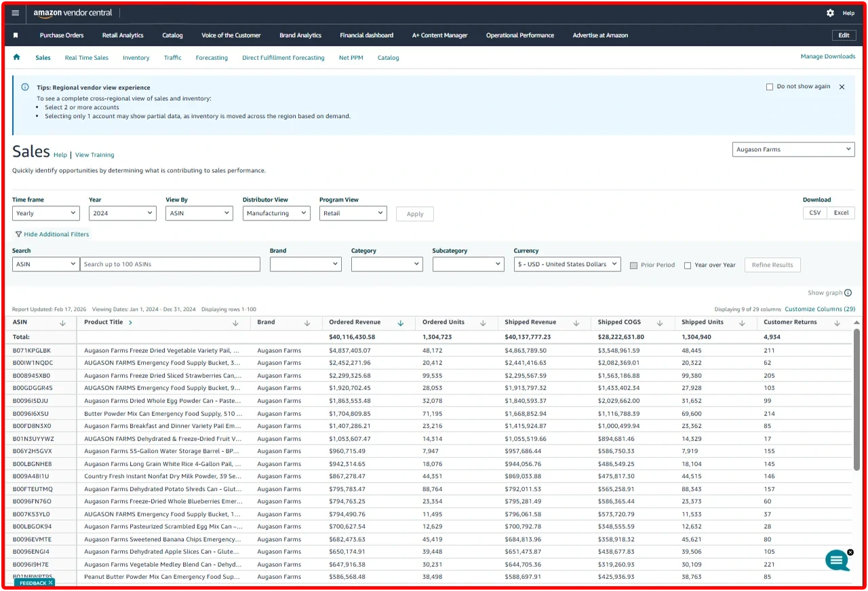The height and width of the screenshot is (591, 868).
Task: Sort by the Brand column arrow
Action: [307, 323]
